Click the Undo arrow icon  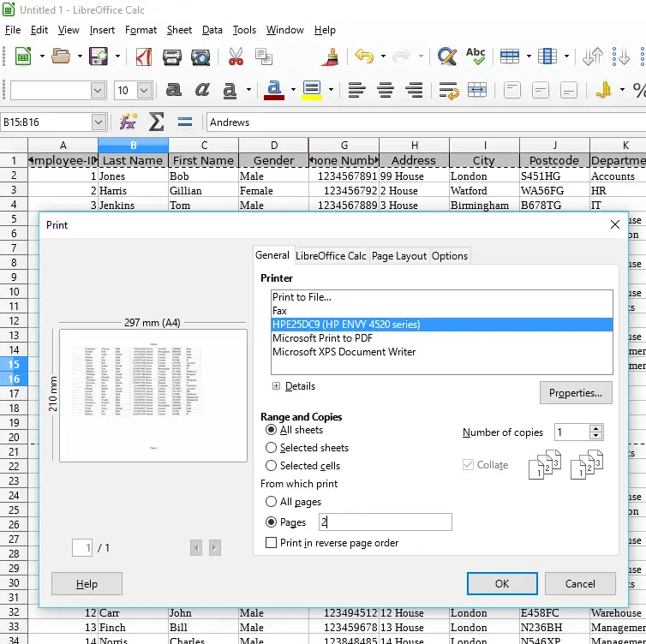(x=364, y=56)
